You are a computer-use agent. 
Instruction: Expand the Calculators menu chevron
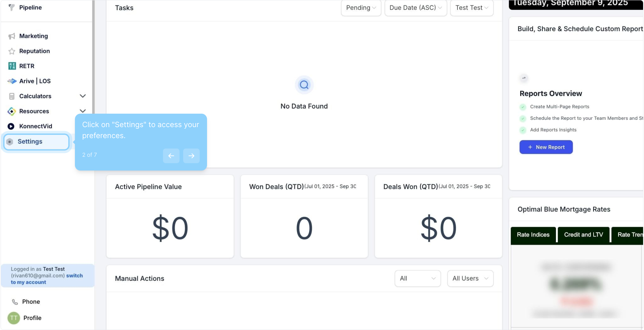(83, 96)
